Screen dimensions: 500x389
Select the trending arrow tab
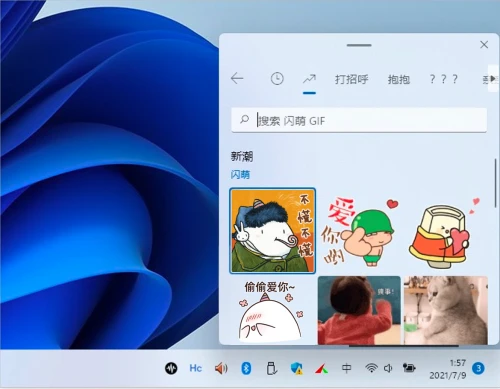(x=309, y=79)
